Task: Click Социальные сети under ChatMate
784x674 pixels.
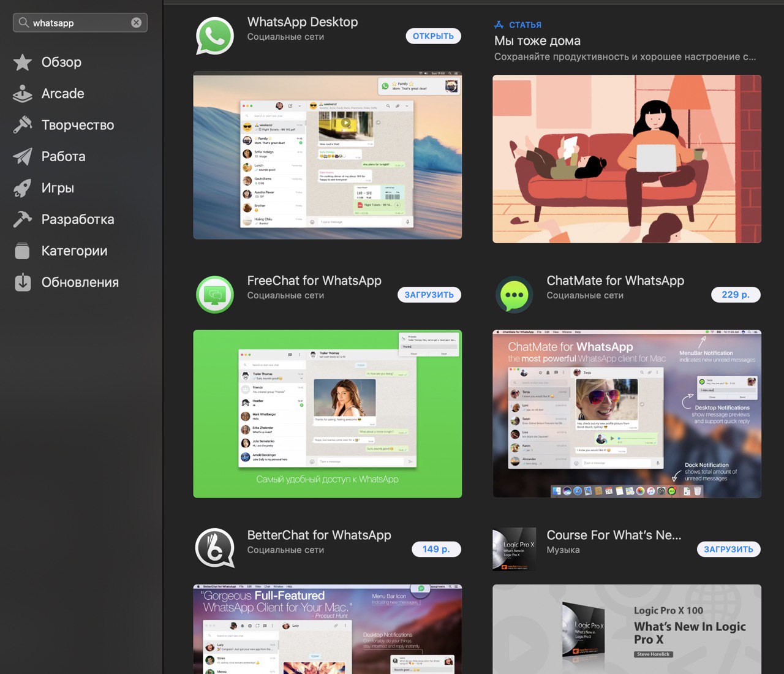Action: [x=585, y=295]
